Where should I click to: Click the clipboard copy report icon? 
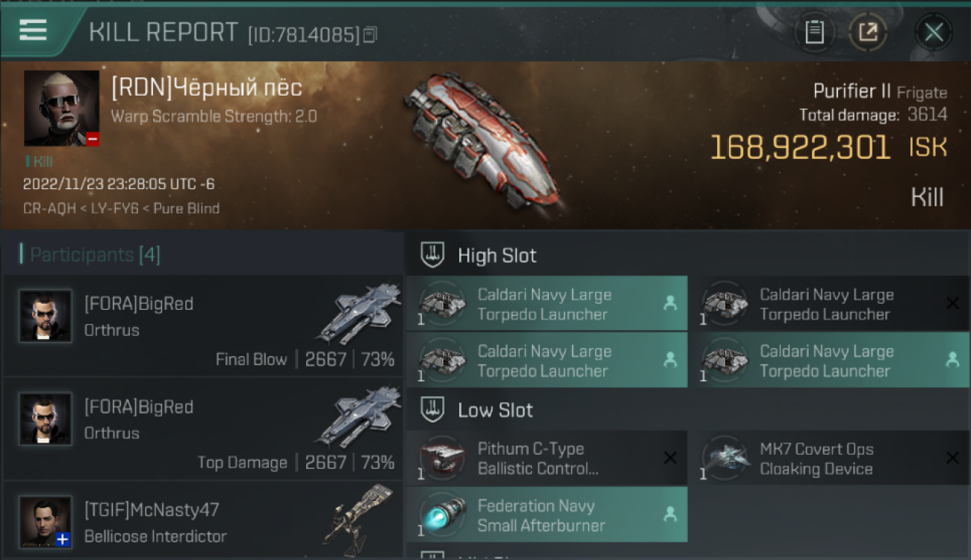tap(814, 32)
